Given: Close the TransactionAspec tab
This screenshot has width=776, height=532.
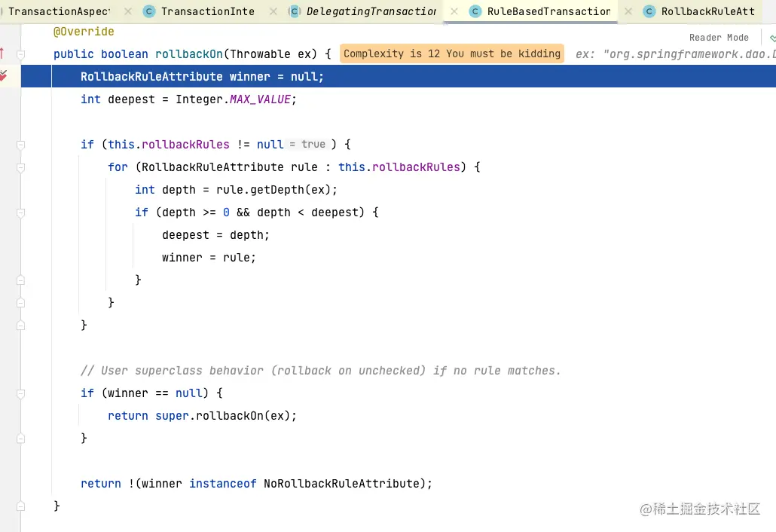Looking at the screenshot, I should tap(127, 11).
